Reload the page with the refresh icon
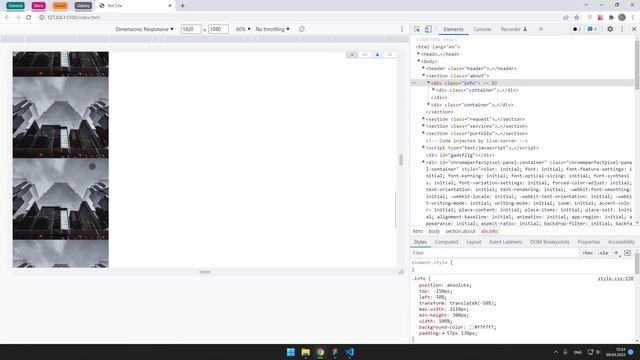This screenshot has width=640, height=360. [x=29, y=18]
